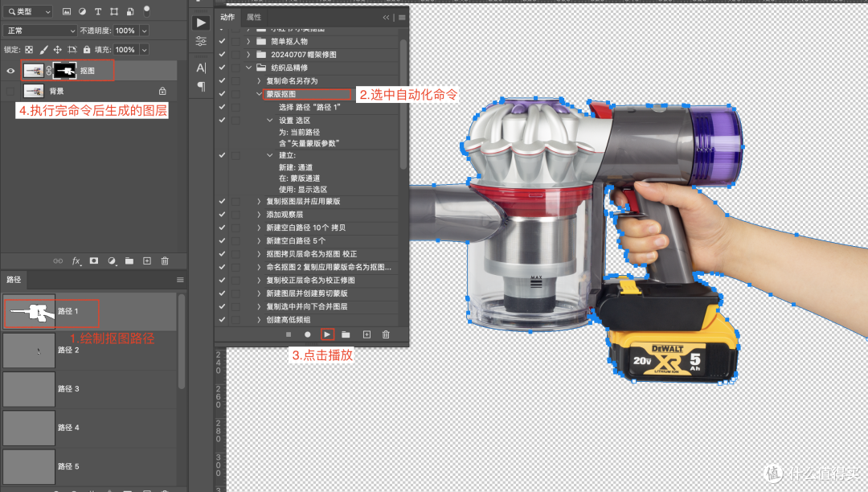Select the 抠图 layer image thumbnail
The height and width of the screenshot is (492, 868).
click(x=34, y=71)
